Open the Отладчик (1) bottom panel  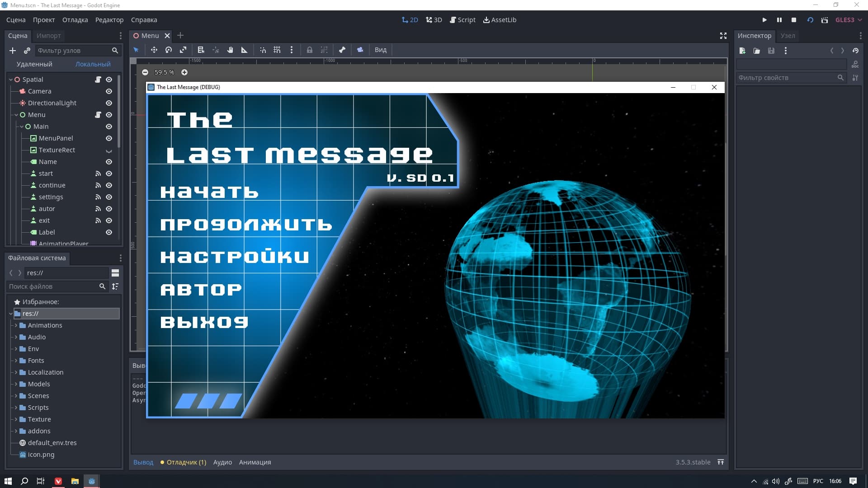pos(183,462)
